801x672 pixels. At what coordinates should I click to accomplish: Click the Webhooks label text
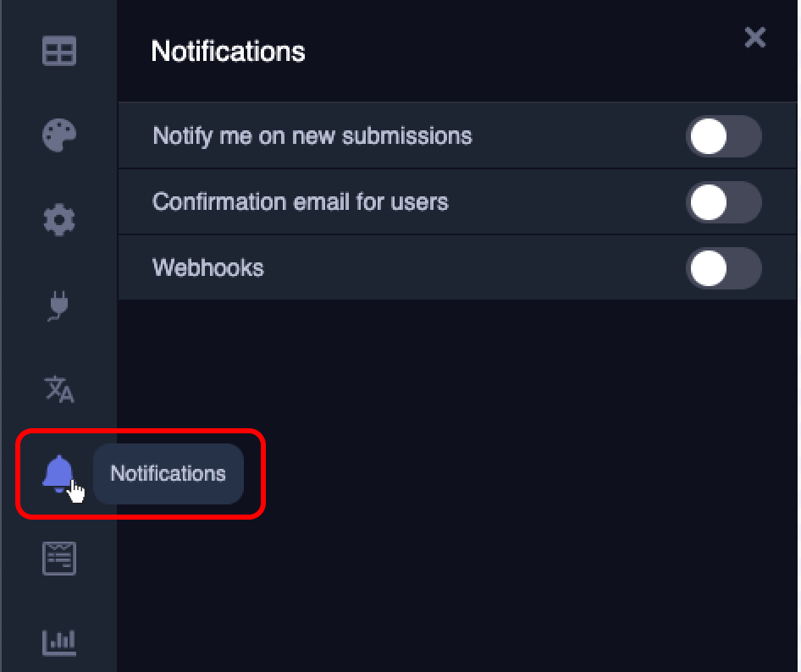[x=207, y=267]
